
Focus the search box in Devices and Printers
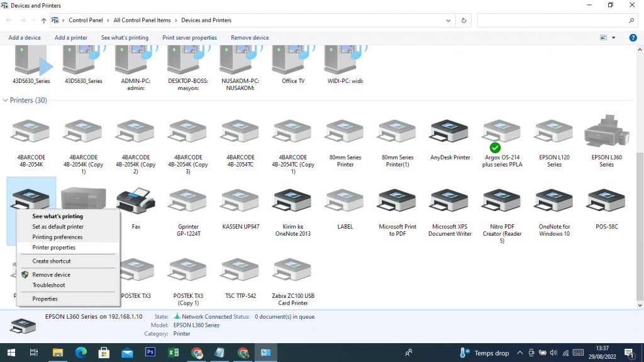pos(556,21)
